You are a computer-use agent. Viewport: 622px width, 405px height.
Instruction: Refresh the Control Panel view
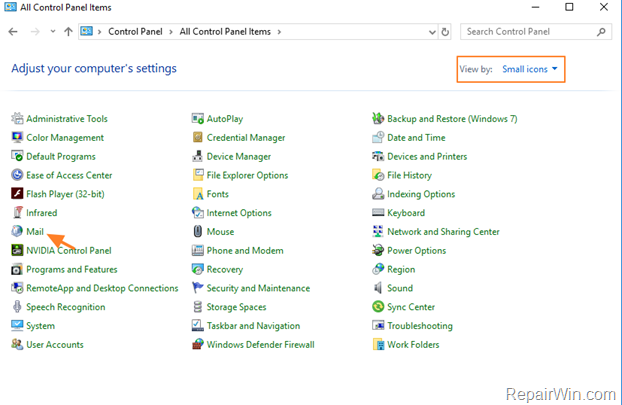click(445, 32)
